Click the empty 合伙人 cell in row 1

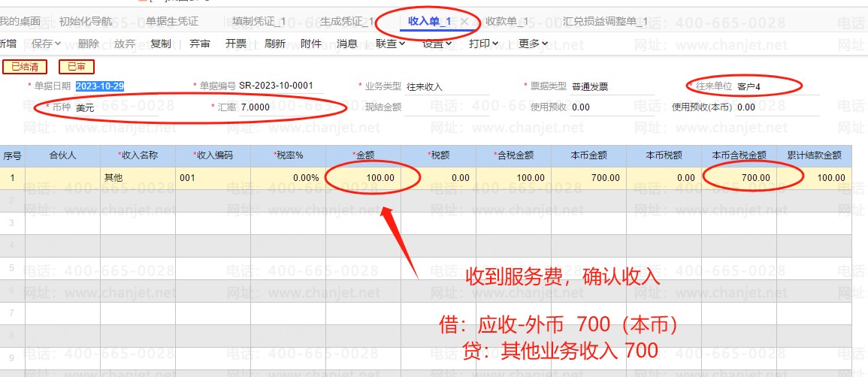(62, 178)
